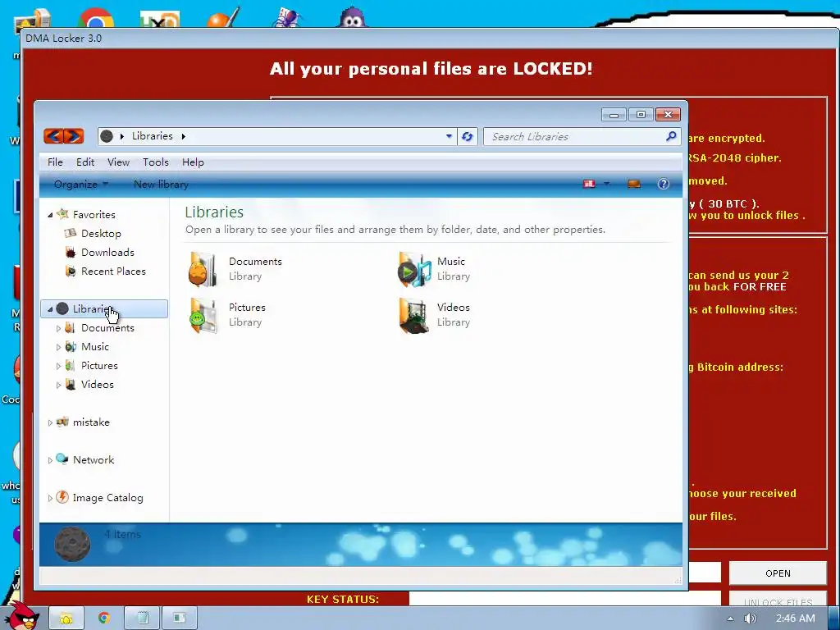Screen dimensions: 840x630
Task: Click the Angry Birds Start button
Action: [22, 616]
